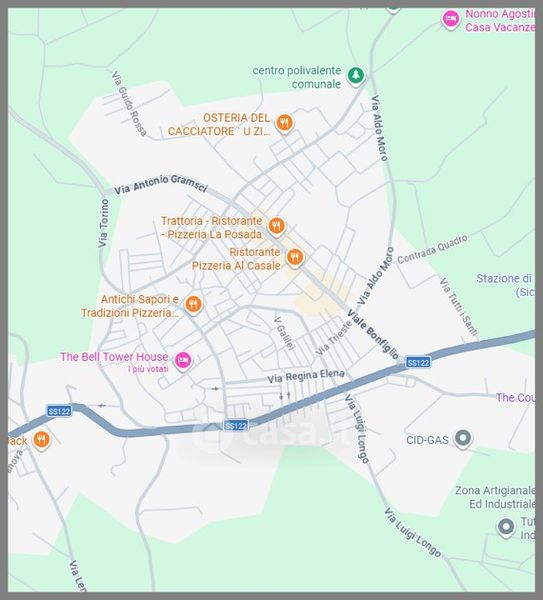Click the Trattoria La Posada label text
543x600 pixels.
click(211, 228)
